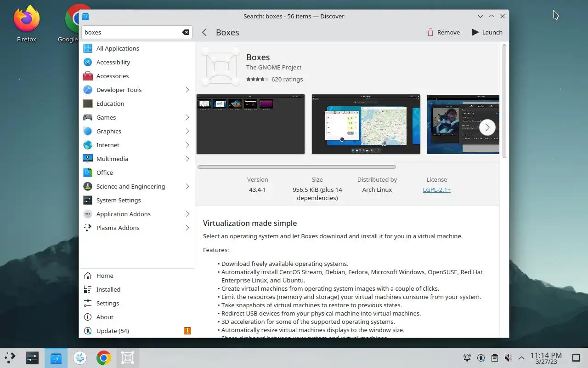The width and height of the screenshot is (588, 368).
Task: Open Discover Settings page
Action: (137, 303)
